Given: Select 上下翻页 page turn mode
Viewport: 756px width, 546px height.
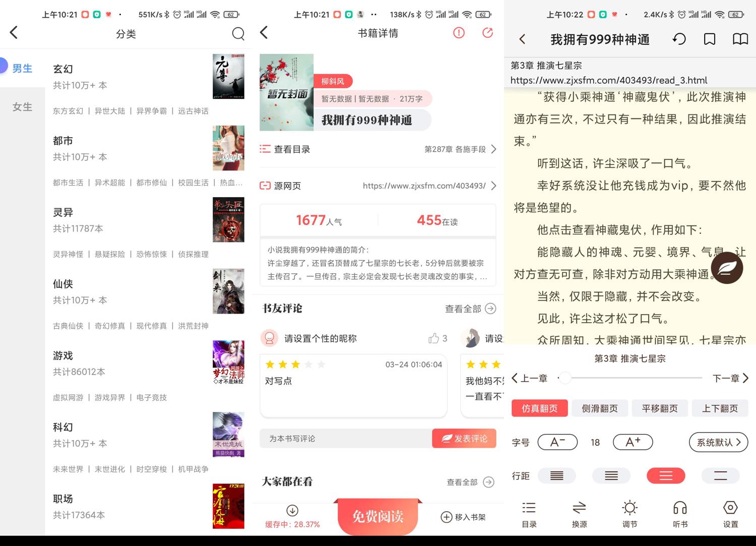Looking at the screenshot, I should point(720,408).
